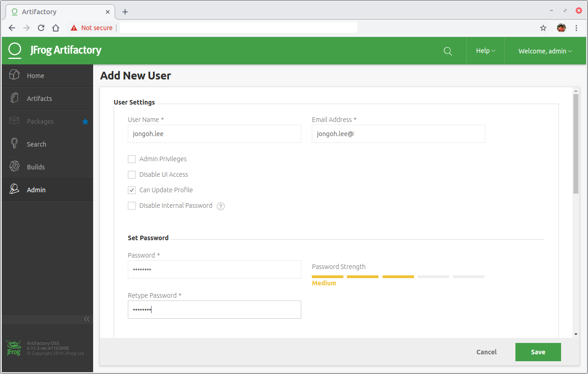Viewport: 588px width, 374px height.
Task: Close the Artifactory browser tab
Action: click(x=108, y=12)
